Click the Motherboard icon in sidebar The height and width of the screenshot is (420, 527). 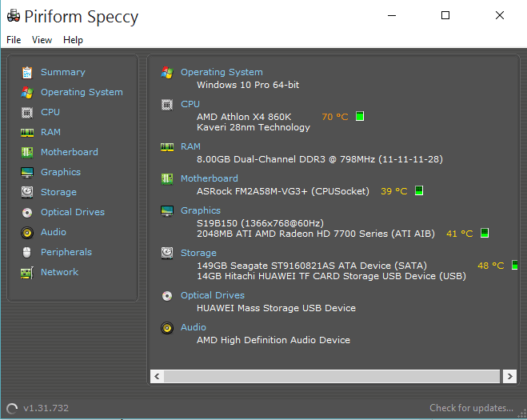tap(27, 152)
